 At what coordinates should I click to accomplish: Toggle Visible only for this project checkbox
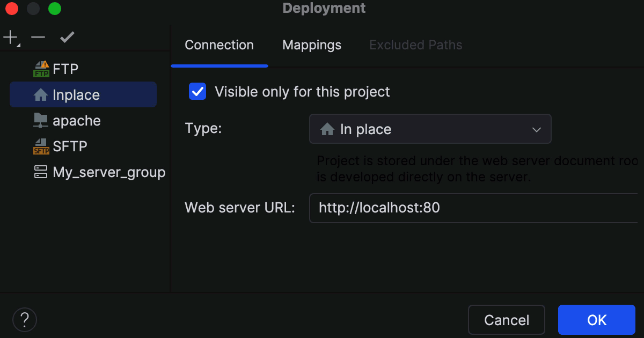(x=197, y=92)
